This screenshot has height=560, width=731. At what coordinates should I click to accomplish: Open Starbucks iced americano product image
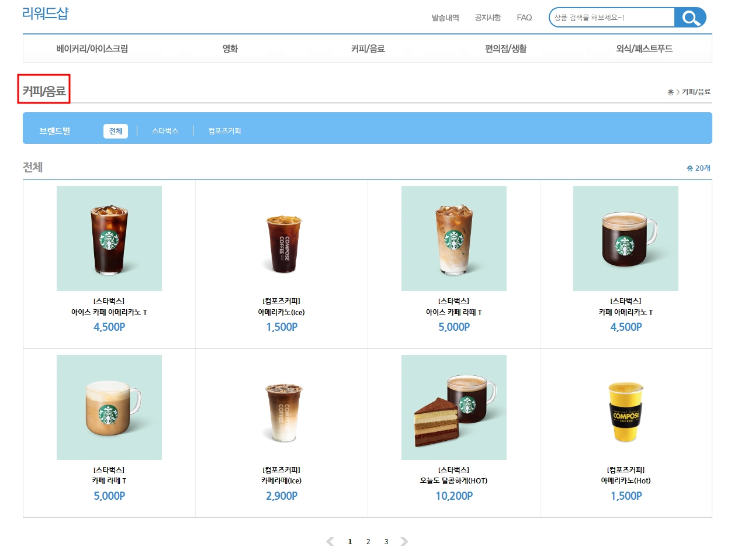[x=109, y=238]
